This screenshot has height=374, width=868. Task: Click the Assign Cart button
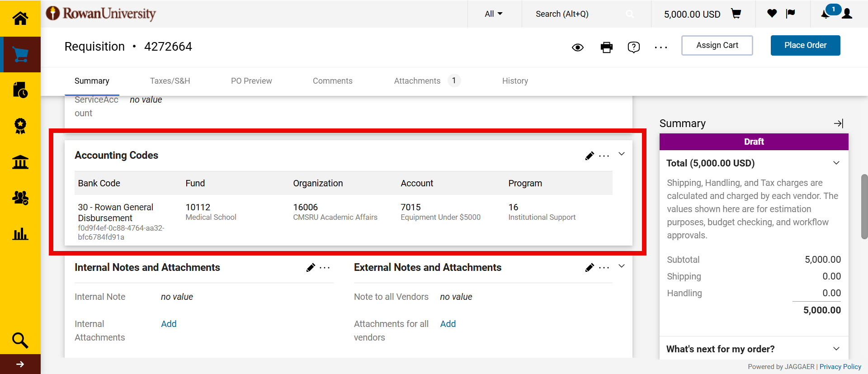coord(717,45)
